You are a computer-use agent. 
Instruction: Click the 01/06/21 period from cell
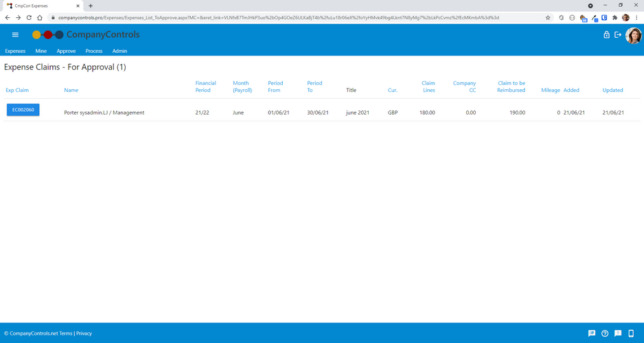tap(279, 113)
